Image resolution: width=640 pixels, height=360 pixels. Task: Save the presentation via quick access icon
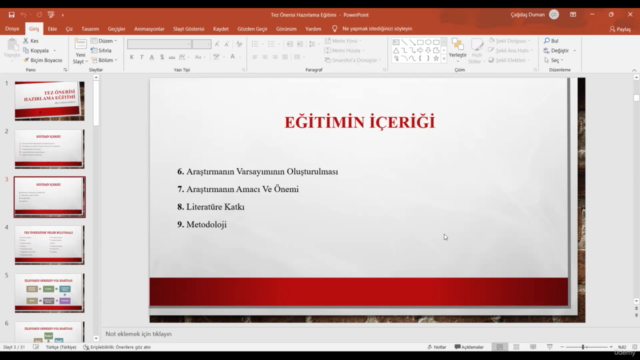pyautogui.click(x=11, y=15)
